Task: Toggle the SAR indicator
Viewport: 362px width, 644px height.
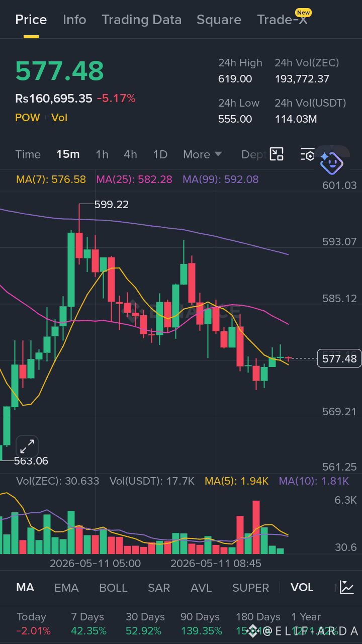Action: coord(159,588)
